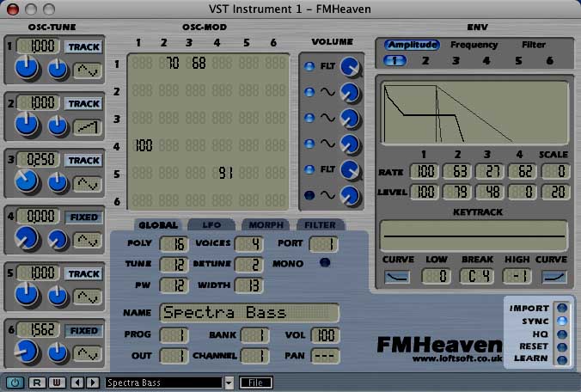Click oscillator 3 small fine-tune knob
This screenshot has height=392, width=581.
pyautogui.click(x=58, y=182)
